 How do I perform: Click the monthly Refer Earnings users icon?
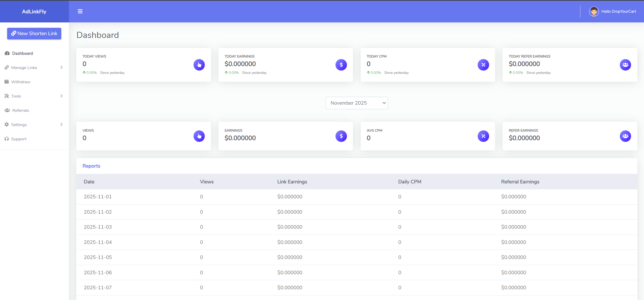pyautogui.click(x=625, y=136)
